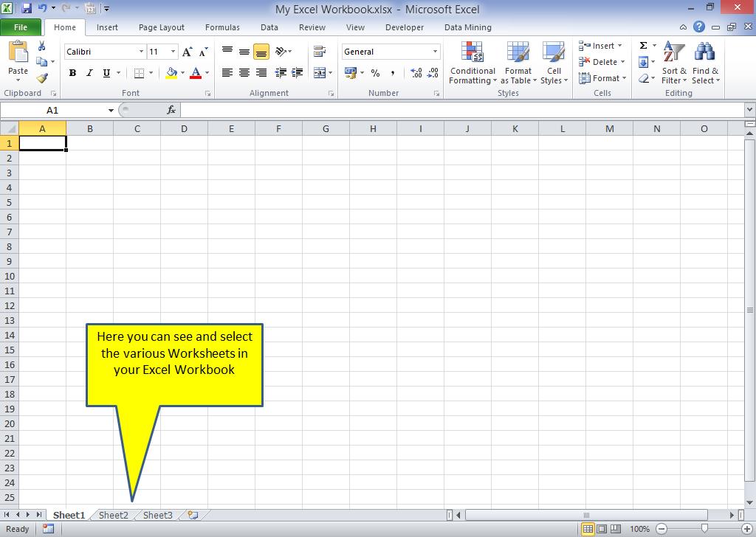The image size is (756, 537).
Task: Toggle Italic formatting
Action: tap(89, 73)
